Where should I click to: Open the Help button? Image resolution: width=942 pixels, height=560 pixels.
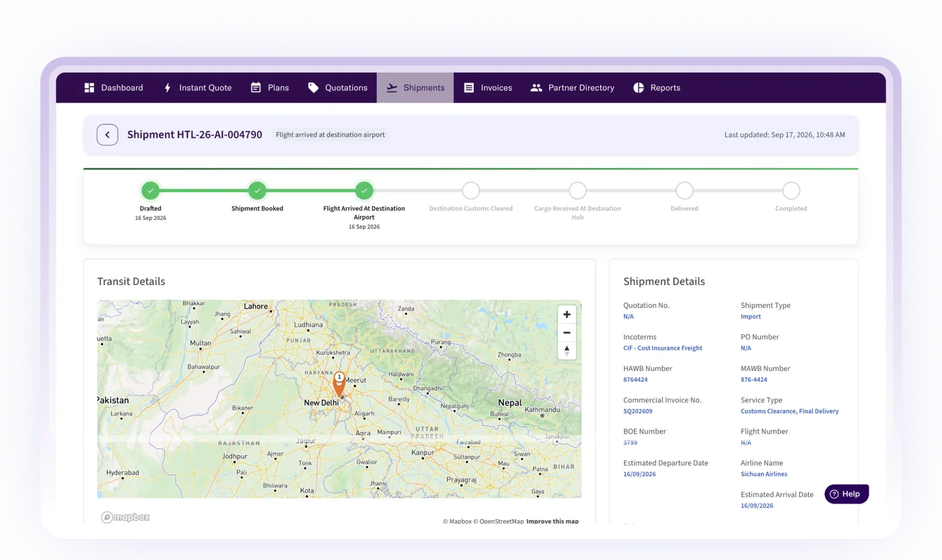tap(846, 494)
